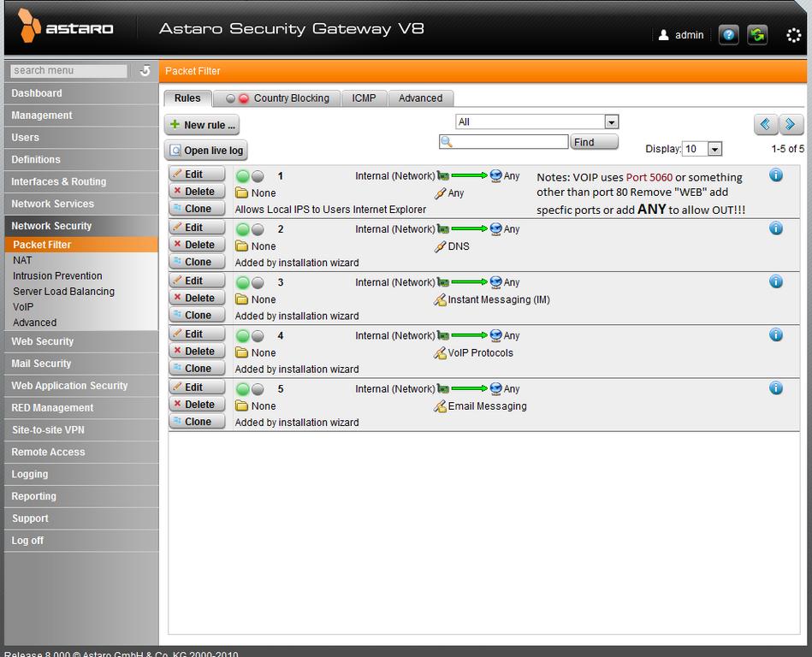
Task: Clone packet filter rule 5
Action: coord(197,422)
